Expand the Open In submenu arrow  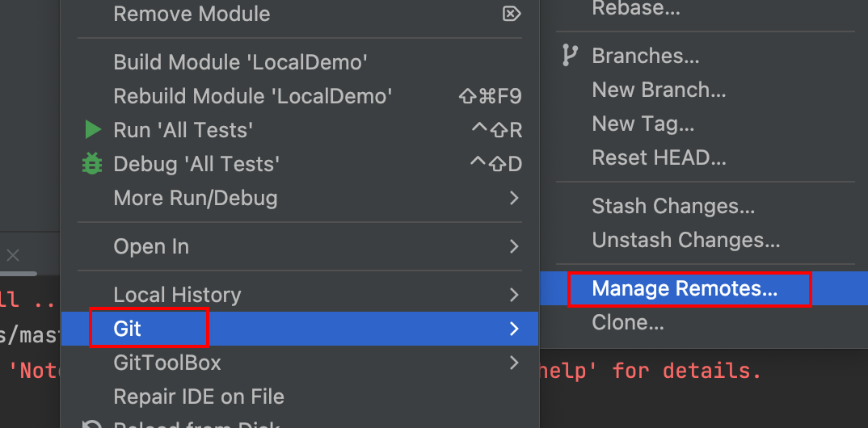tap(514, 246)
